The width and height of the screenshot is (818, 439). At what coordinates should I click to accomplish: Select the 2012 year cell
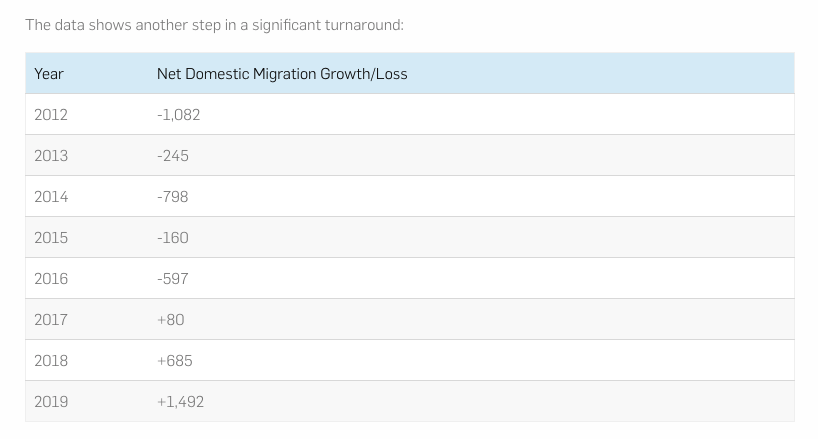[51, 115]
